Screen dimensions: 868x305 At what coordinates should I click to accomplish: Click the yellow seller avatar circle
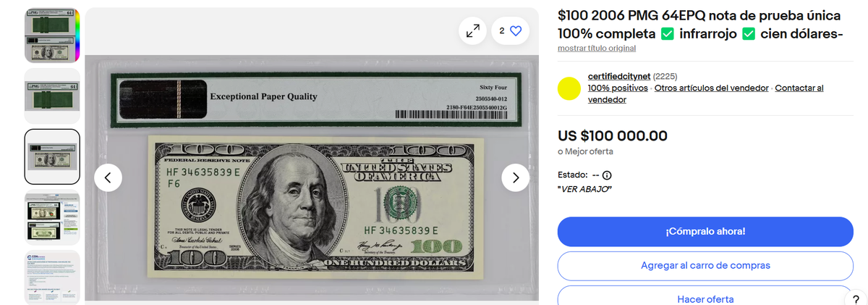pos(570,88)
